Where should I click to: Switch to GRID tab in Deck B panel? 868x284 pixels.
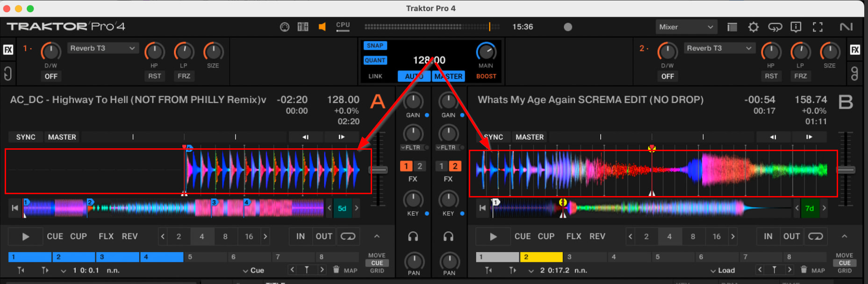(844, 270)
